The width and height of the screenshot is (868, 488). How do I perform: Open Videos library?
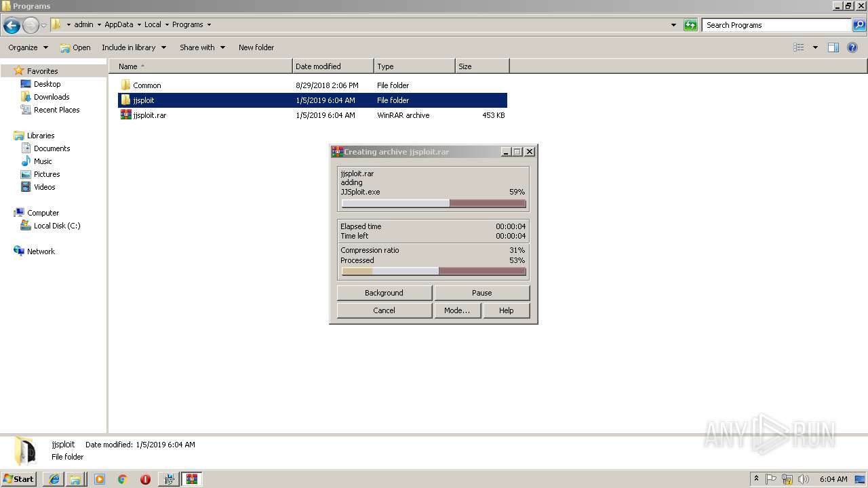click(x=44, y=187)
